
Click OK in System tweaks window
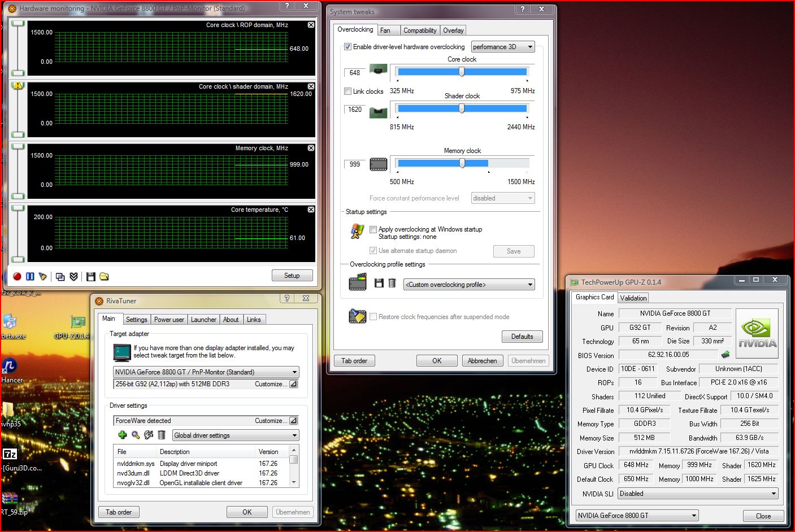pos(437,361)
